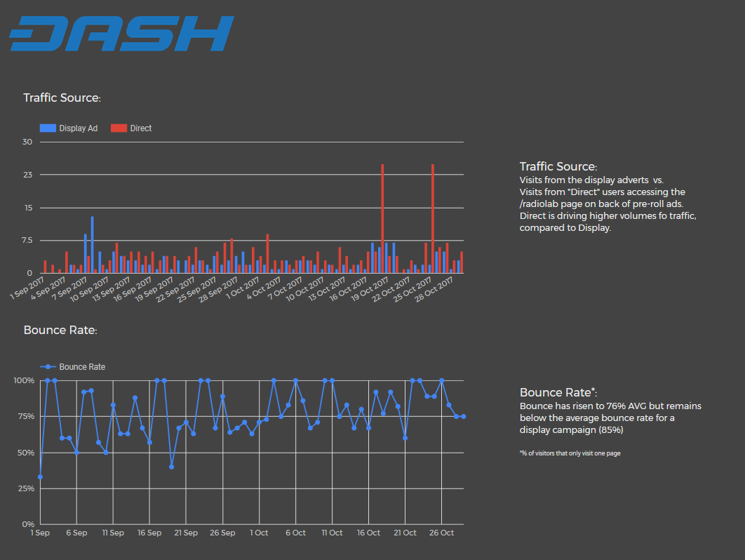
Task: Click the '21 Sep' axis label
Action: [186, 533]
